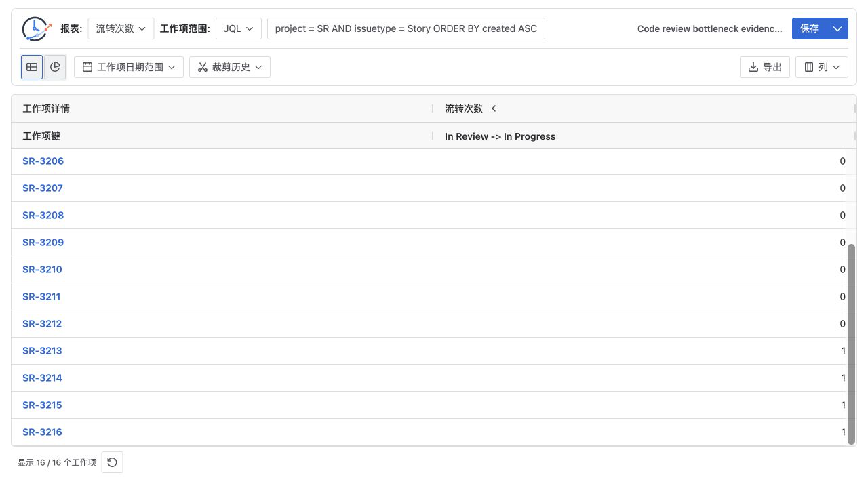
Task: Collapse the 流转次数 column group chevron
Action: click(x=494, y=108)
